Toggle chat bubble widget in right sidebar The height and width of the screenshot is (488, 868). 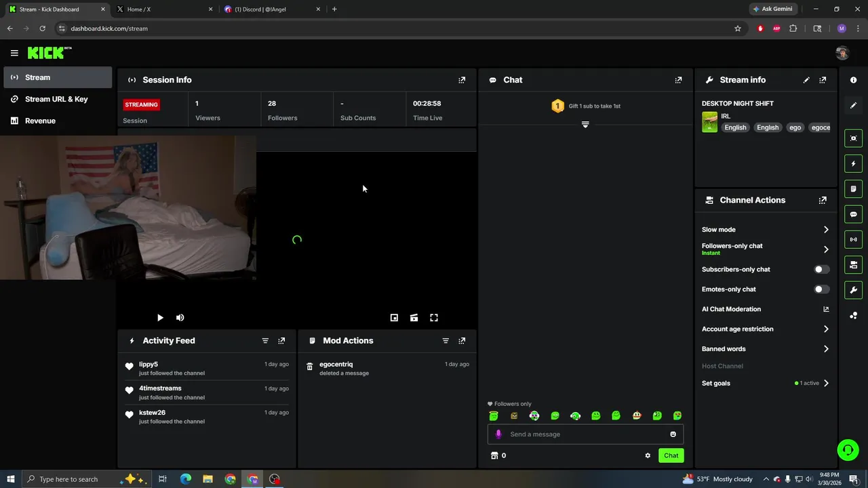click(x=853, y=214)
